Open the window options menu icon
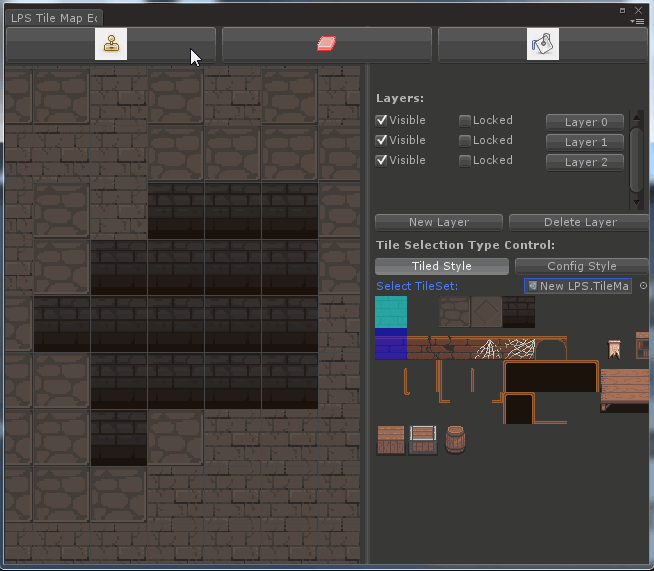The image size is (654, 571). (638, 21)
